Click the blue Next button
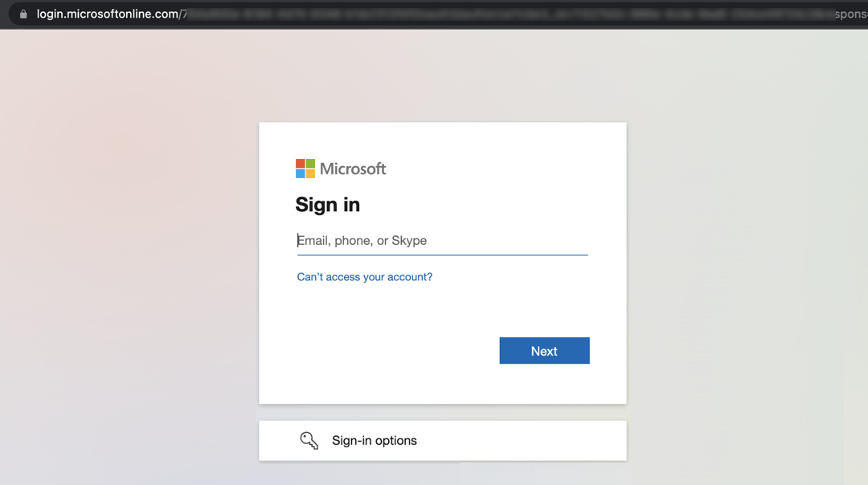Screen dimensions: 868x485 (x=544, y=351)
